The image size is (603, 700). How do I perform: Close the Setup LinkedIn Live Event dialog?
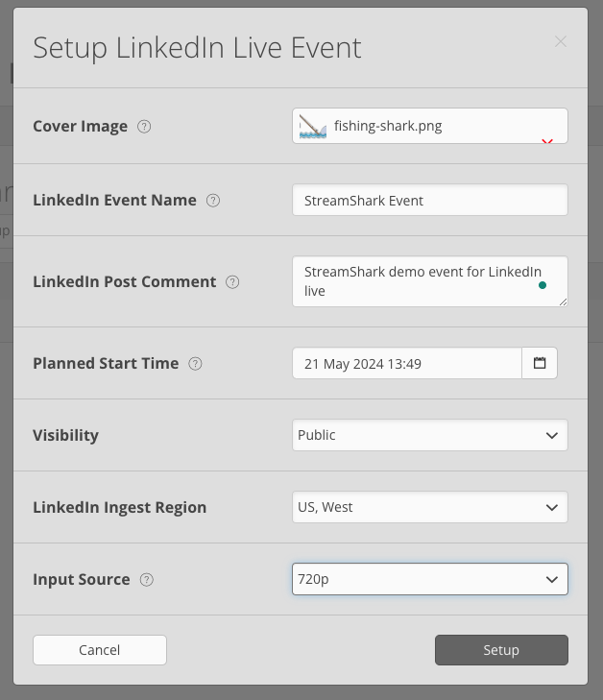click(561, 41)
